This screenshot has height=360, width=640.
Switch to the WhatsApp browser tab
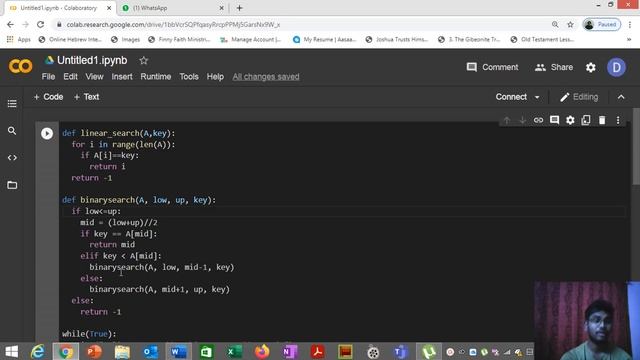(173, 8)
